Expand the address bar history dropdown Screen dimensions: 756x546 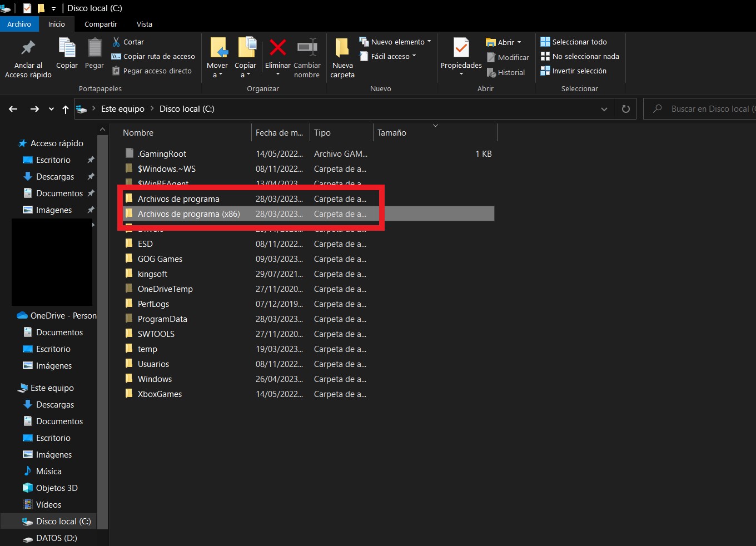tap(604, 109)
